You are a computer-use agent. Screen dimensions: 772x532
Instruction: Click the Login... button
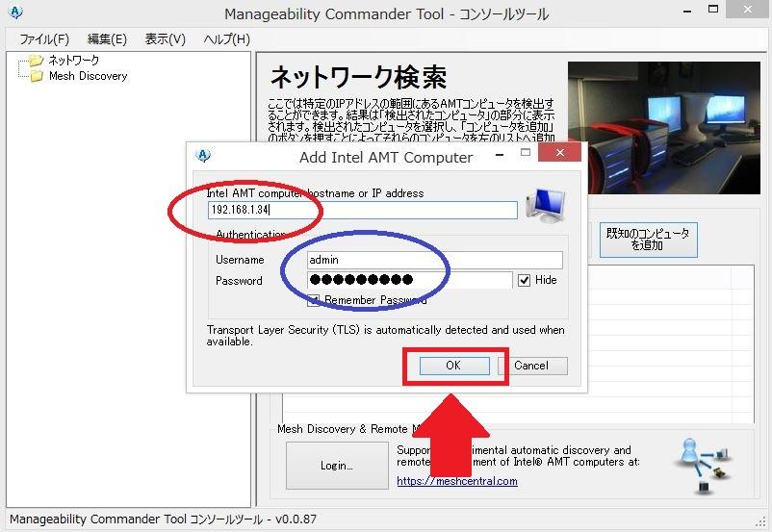click(337, 465)
